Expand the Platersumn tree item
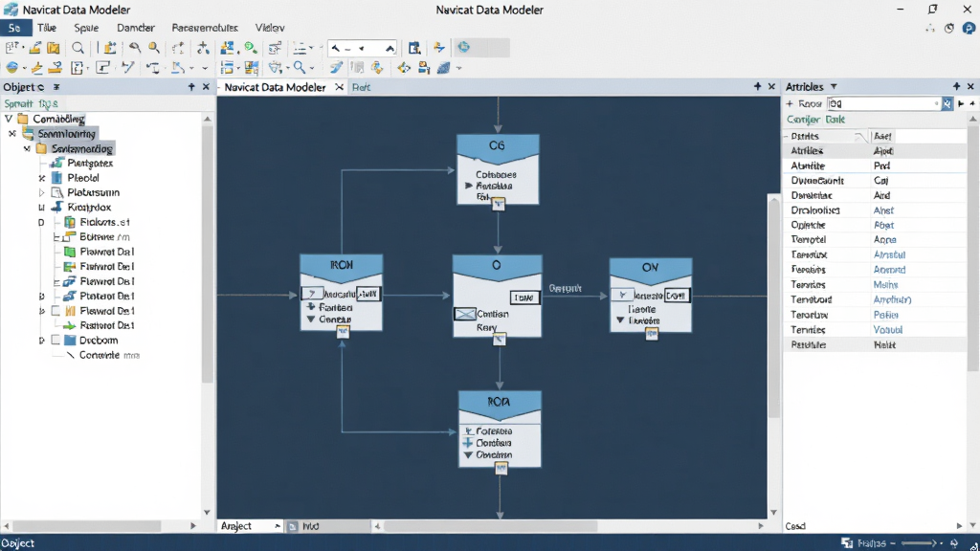The height and width of the screenshot is (551, 980). click(41, 192)
